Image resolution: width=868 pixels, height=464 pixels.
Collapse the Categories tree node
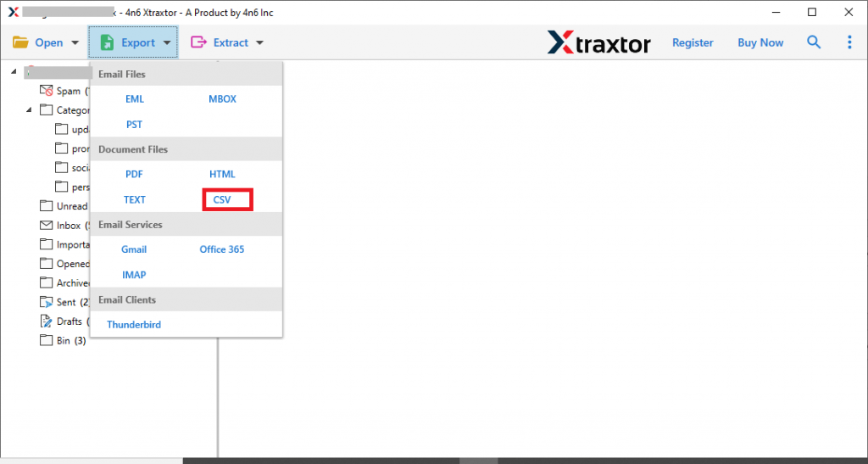(x=29, y=110)
